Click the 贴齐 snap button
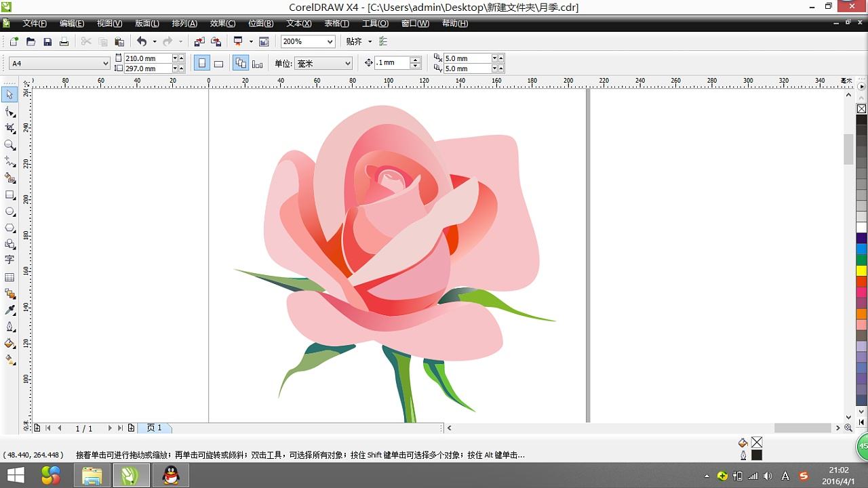 [x=354, y=42]
